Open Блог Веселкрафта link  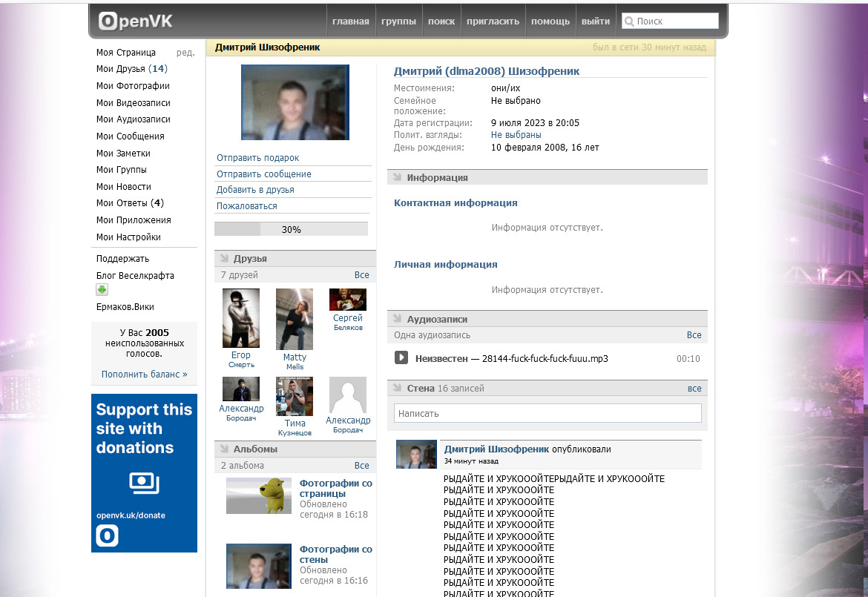(135, 276)
